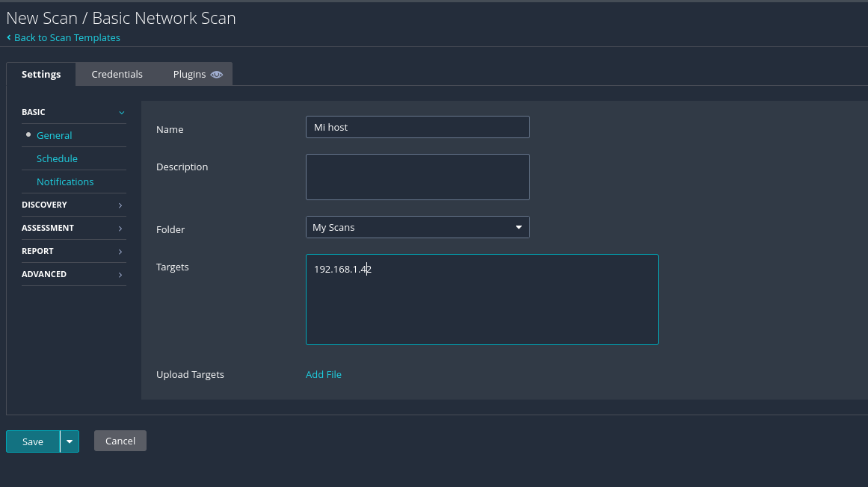Click the Cancel button
The image size is (868, 487).
click(x=120, y=441)
